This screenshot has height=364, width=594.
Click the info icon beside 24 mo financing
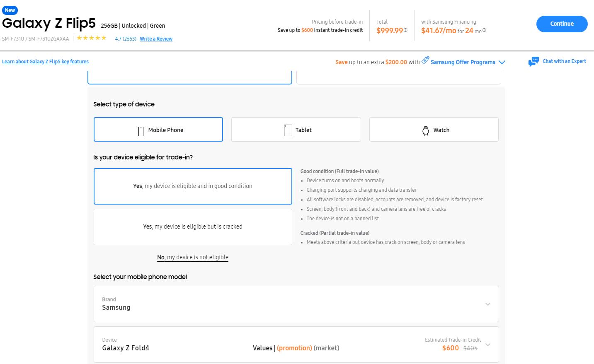point(484,30)
